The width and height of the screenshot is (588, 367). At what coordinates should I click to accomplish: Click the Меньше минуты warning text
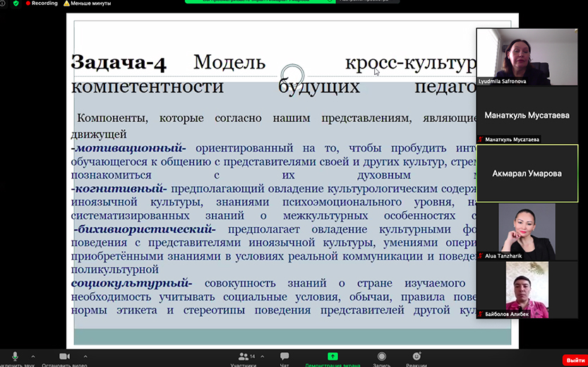[90, 4]
